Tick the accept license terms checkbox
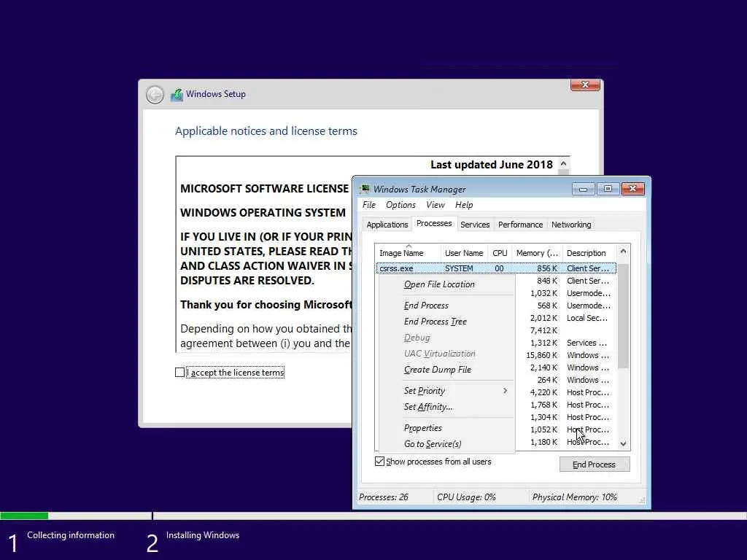The height and width of the screenshot is (560, 747). click(179, 373)
